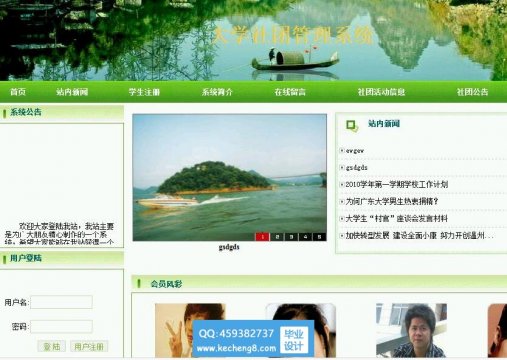
Task: Open news link 大学生村官座谈会发言材料
Action: [x=396, y=219]
